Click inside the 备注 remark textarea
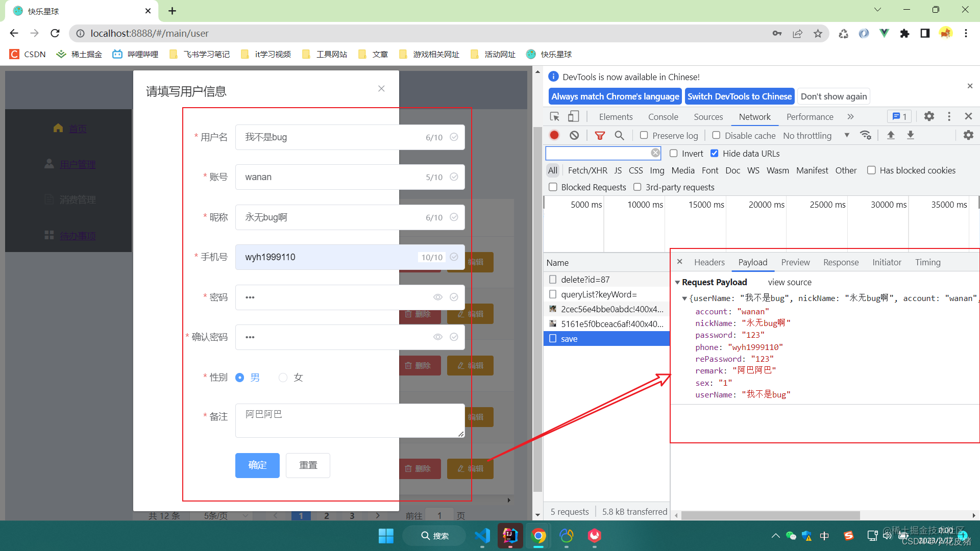The image size is (980, 551). point(349,420)
